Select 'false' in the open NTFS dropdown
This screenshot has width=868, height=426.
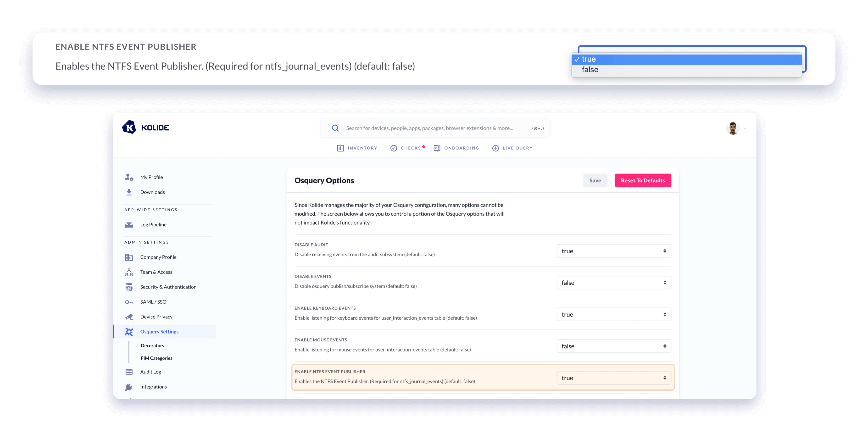tap(590, 70)
